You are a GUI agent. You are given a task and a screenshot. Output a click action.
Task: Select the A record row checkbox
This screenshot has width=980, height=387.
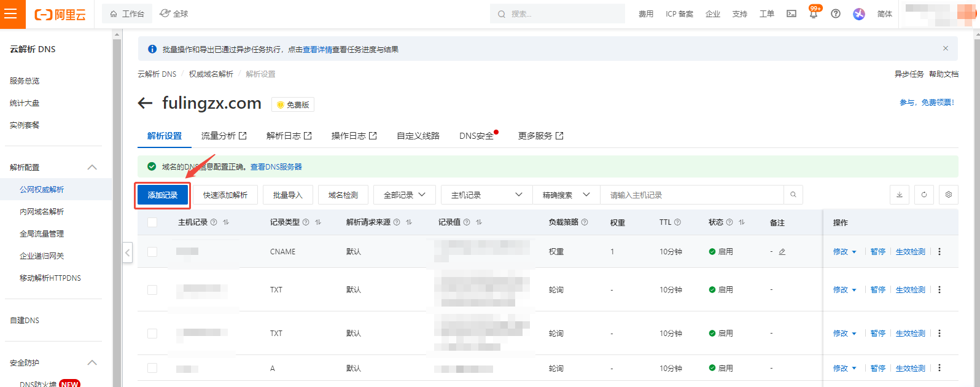click(152, 368)
